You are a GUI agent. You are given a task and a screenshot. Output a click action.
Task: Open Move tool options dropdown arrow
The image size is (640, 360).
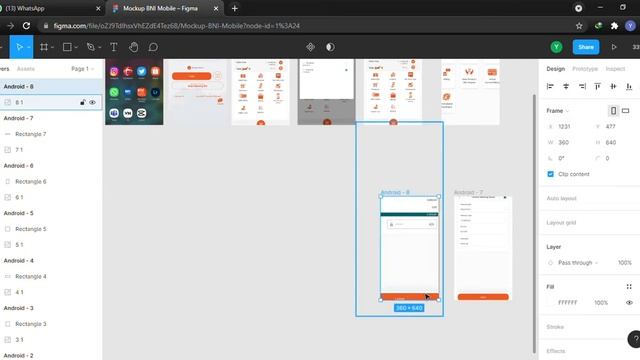(29, 48)
